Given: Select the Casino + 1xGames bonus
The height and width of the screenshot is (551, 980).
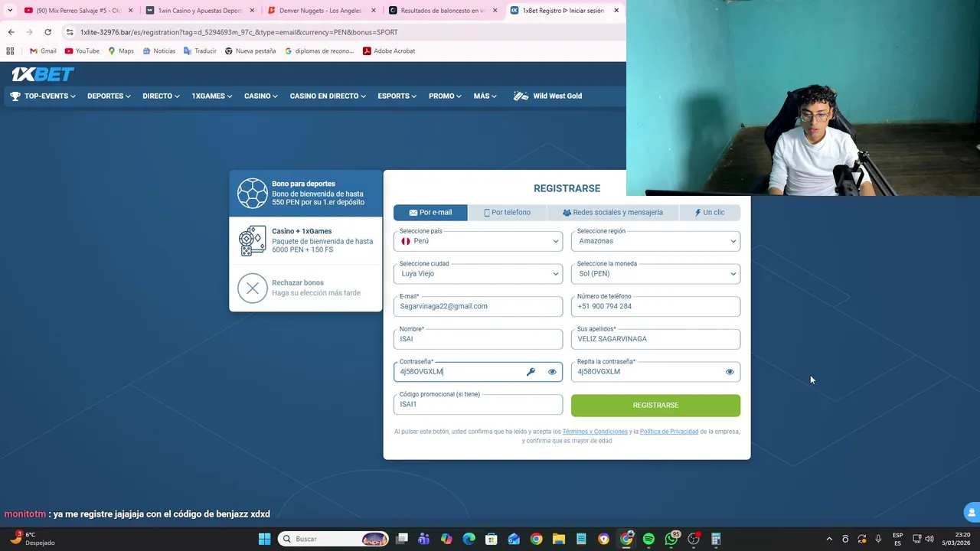Looking at the screenshot, I should pos(305,241).
